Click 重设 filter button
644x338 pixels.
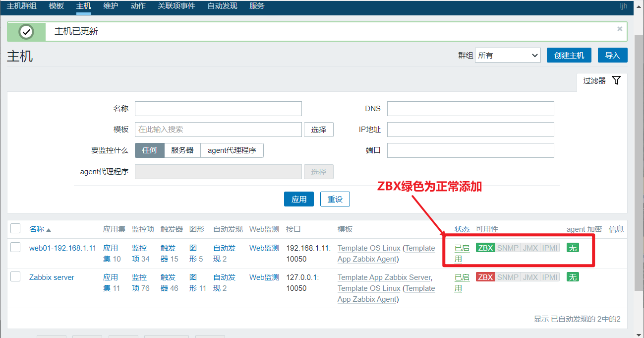pyautogui.click(x=335, y=199)
